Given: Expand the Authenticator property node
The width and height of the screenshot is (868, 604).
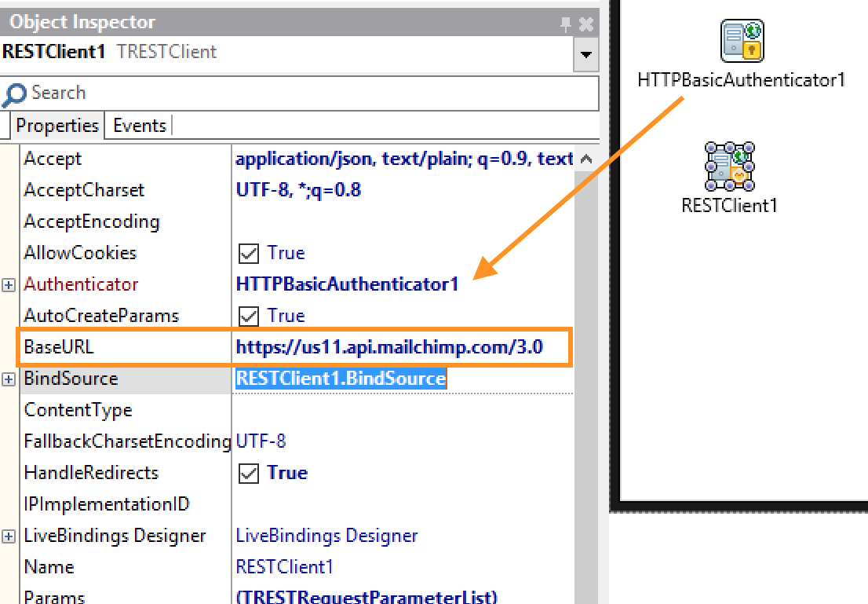Looking at the screenshot, I should [9, 285].
